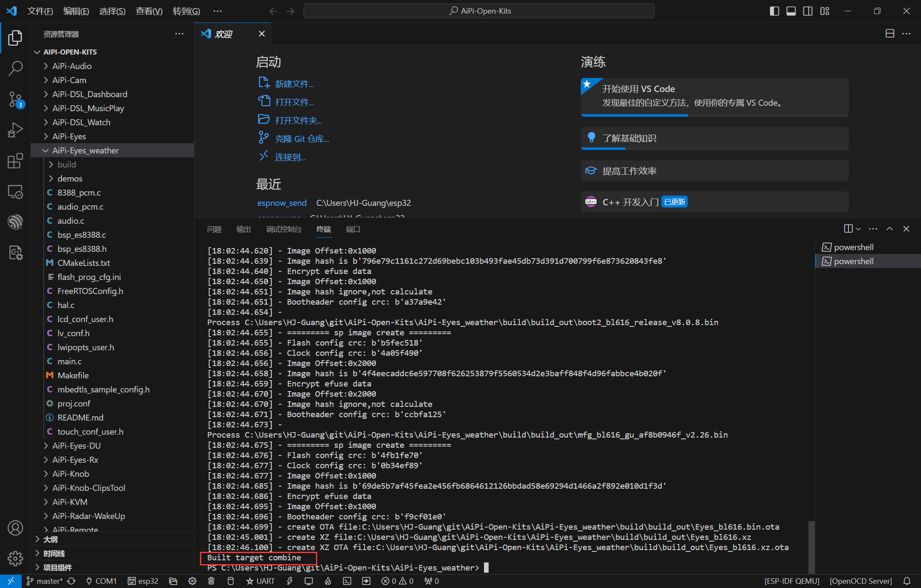921x588 pixels.
Task: Open the Explorer view in activity bar
Action: [x=15, y=38]
